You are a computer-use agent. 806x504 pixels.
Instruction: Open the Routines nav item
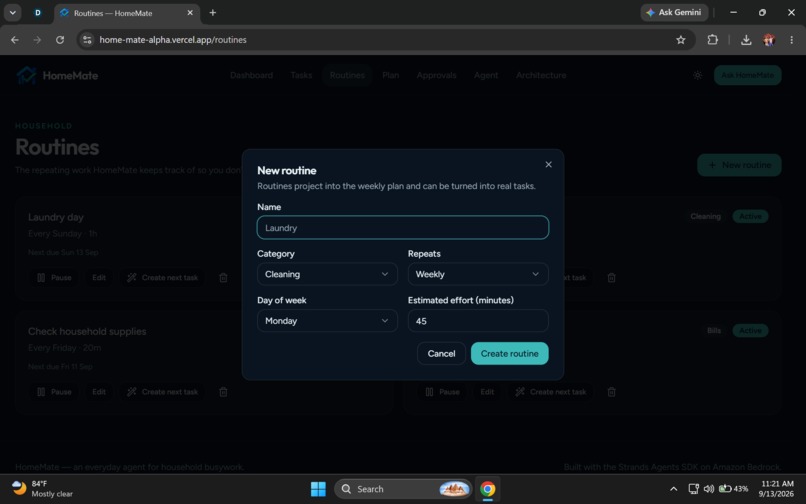pos(347,75)
